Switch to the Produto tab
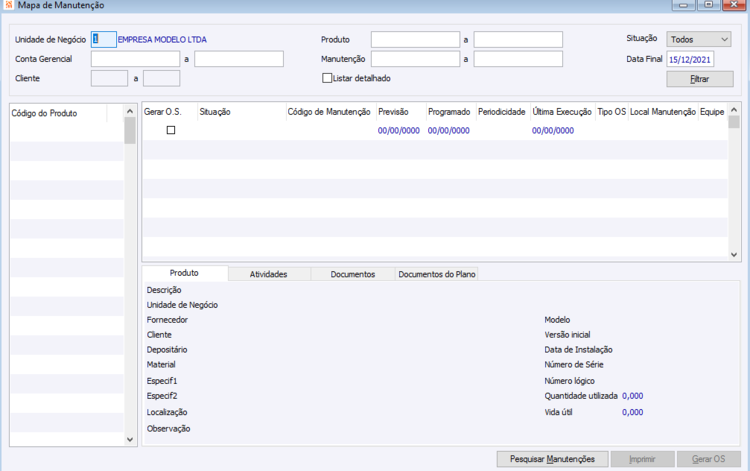750x471 pixels. [x=184, y=273]
